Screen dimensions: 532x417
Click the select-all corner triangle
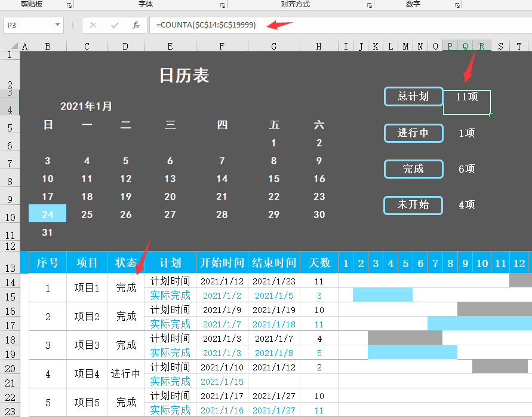[14, 46]
